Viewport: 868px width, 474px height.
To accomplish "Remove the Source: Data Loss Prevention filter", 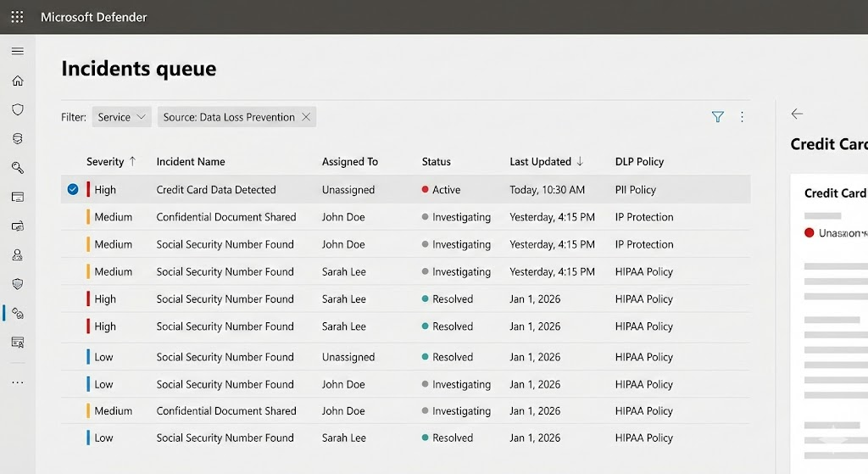I will click(306, 117).
